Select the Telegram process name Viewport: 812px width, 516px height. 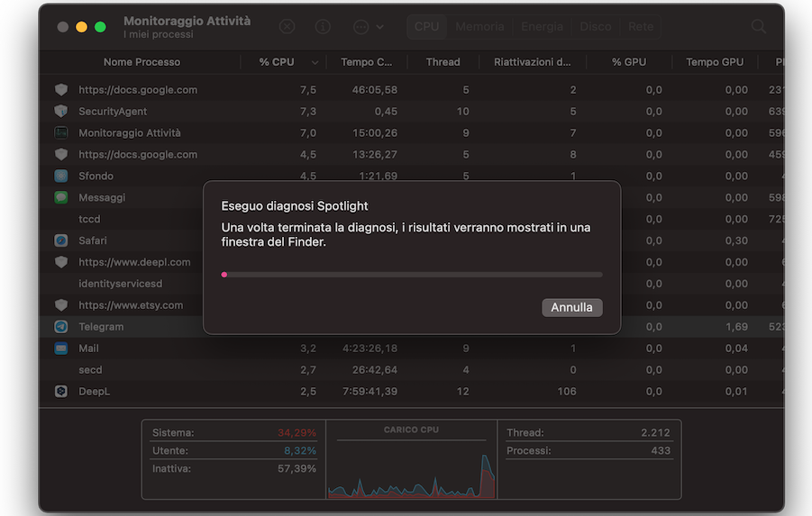point(101,327)
